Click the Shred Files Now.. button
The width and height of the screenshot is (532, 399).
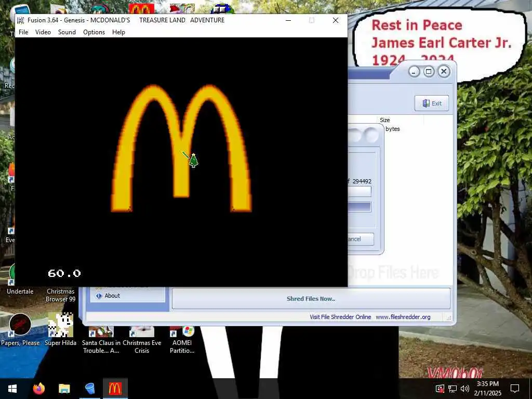[x=311, y=299]
